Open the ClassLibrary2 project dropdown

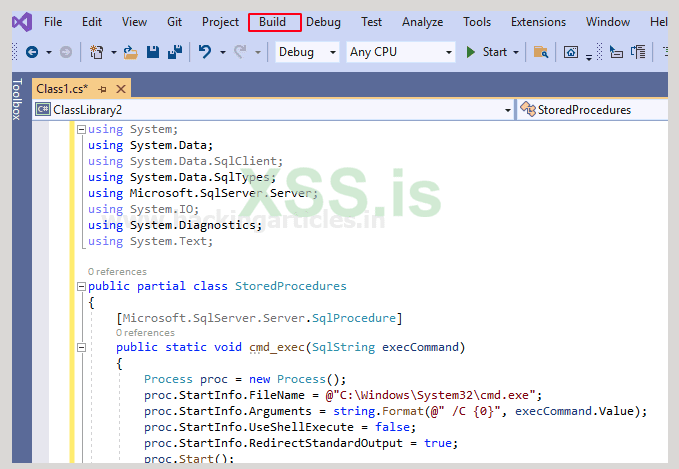pyautogui.click(x=508, y=110)
